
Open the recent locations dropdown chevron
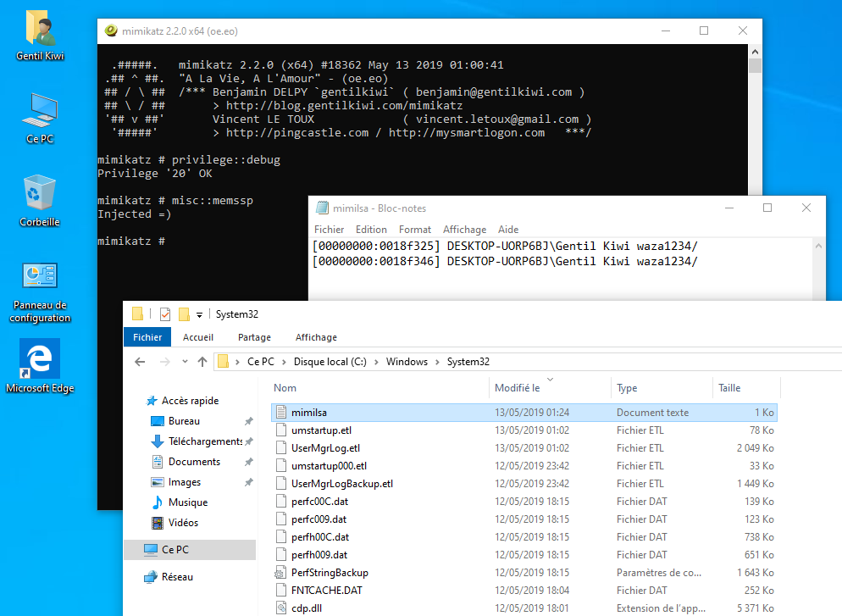click(185, 362)
